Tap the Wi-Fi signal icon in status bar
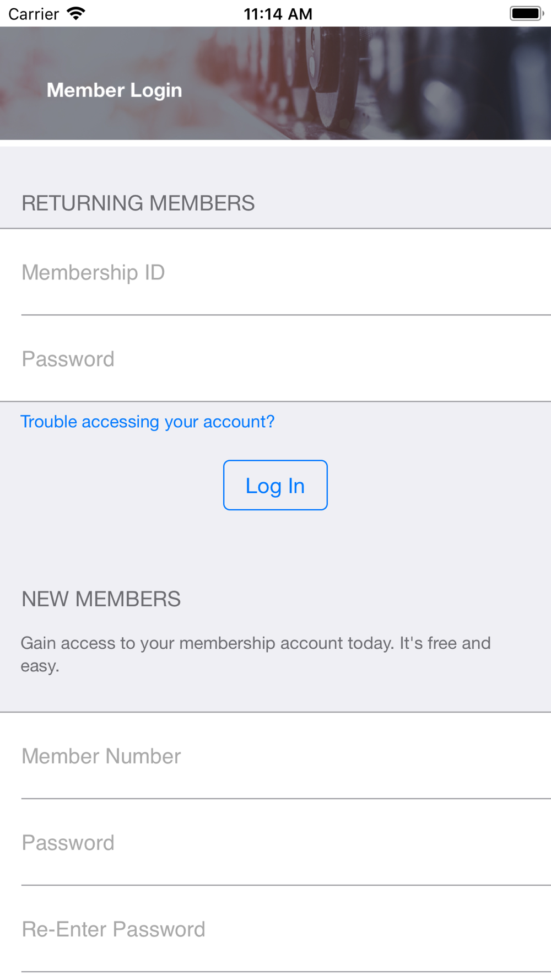Image resolution: width=551 pixels, height=980 pixels. (x=76, y=13)
